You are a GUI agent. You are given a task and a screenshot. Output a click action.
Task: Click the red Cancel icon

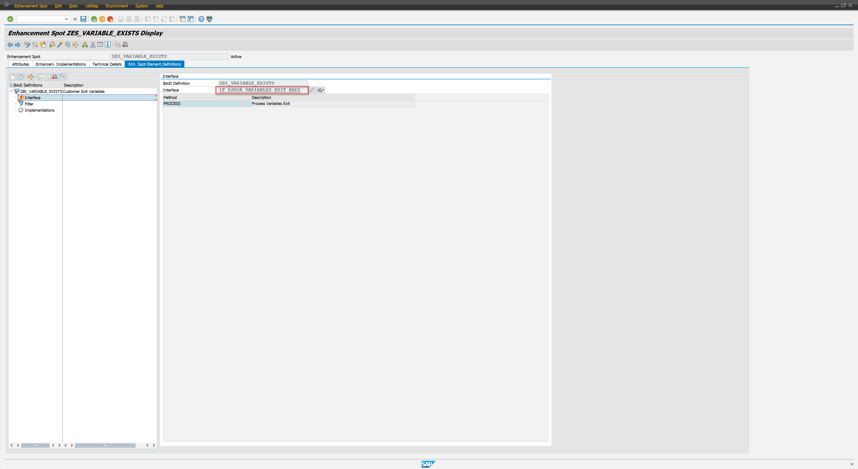(x=110, y=19)
